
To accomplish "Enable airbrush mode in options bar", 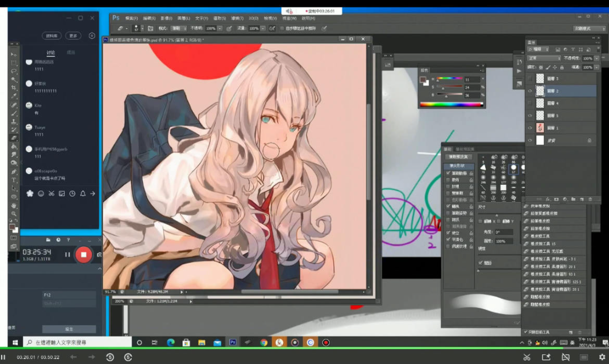I will (272, 28).
